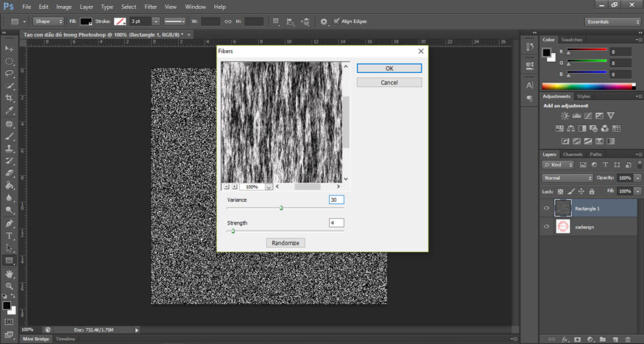The height and width of the screenshot is (344, 644).
Task: Open the layer Kind filter dropdown
Action: point(558,165)
